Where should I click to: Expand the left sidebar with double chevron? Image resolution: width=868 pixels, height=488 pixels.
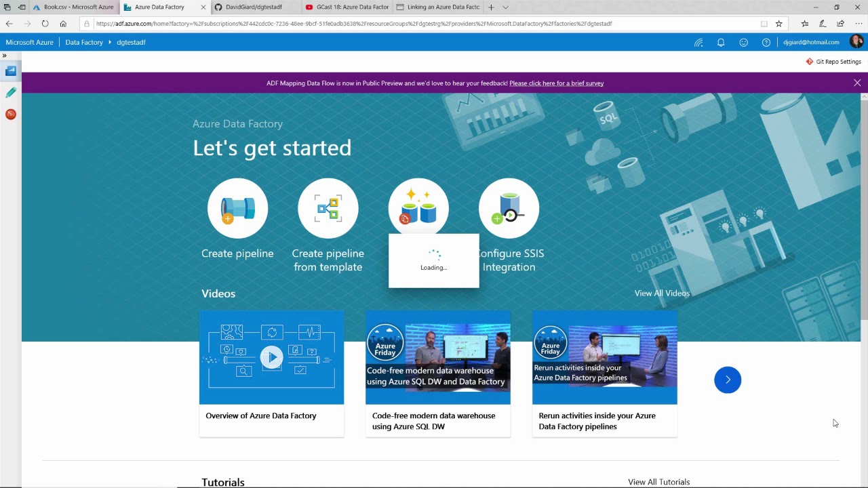[5, 56]
